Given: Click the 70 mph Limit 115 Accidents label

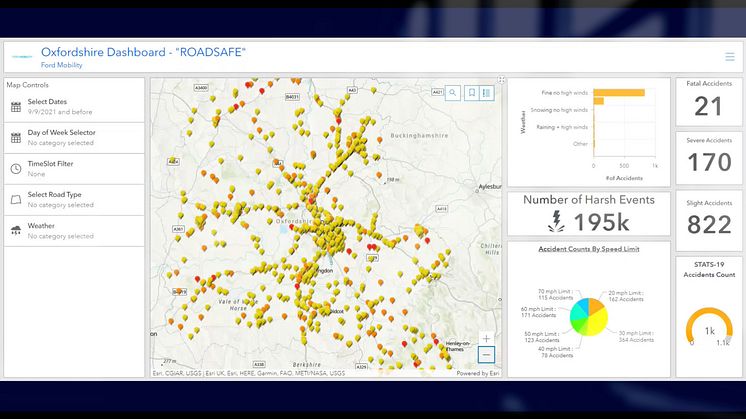Looking at the screenshot, I should [555, 294].
